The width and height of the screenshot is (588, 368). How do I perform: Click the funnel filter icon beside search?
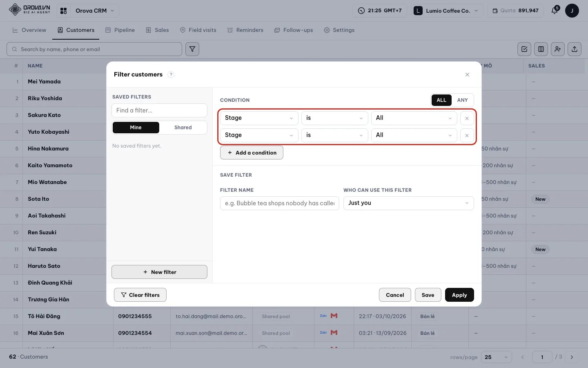tap(192, 49)
